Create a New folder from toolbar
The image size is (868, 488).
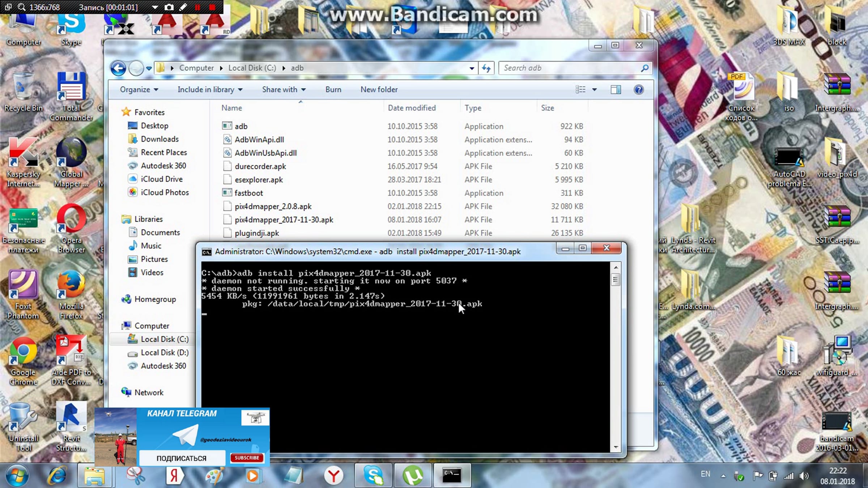click(x=379, y=90)
